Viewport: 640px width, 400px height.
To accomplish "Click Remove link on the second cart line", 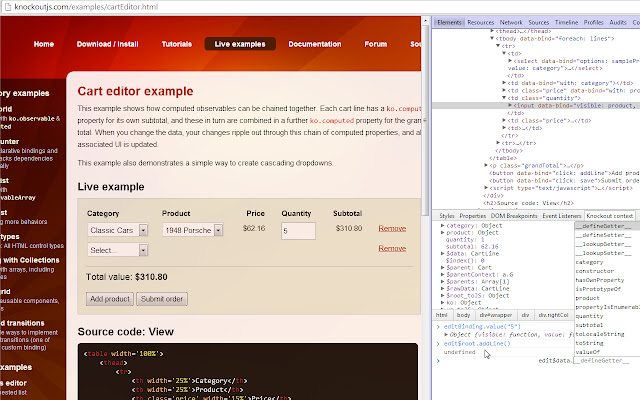I will click(392, 249).
